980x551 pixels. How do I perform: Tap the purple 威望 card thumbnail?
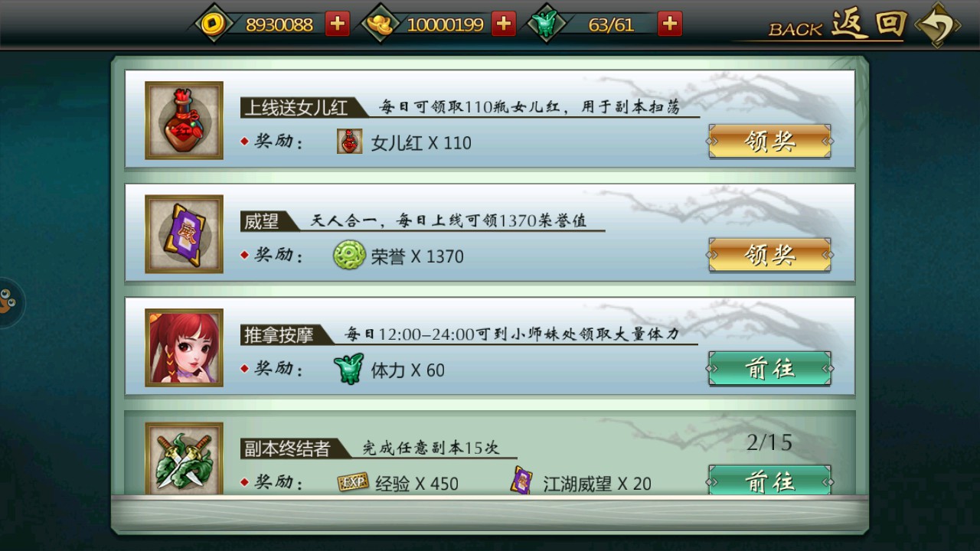(184, 234)
